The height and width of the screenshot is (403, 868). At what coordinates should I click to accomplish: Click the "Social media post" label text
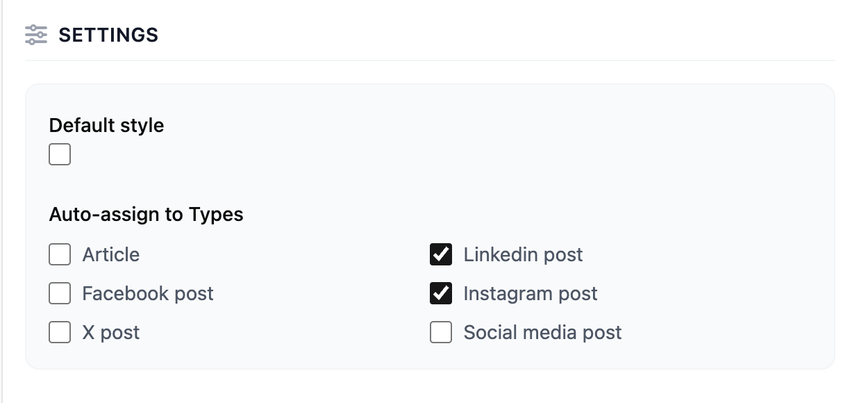[x=542, y=333]
